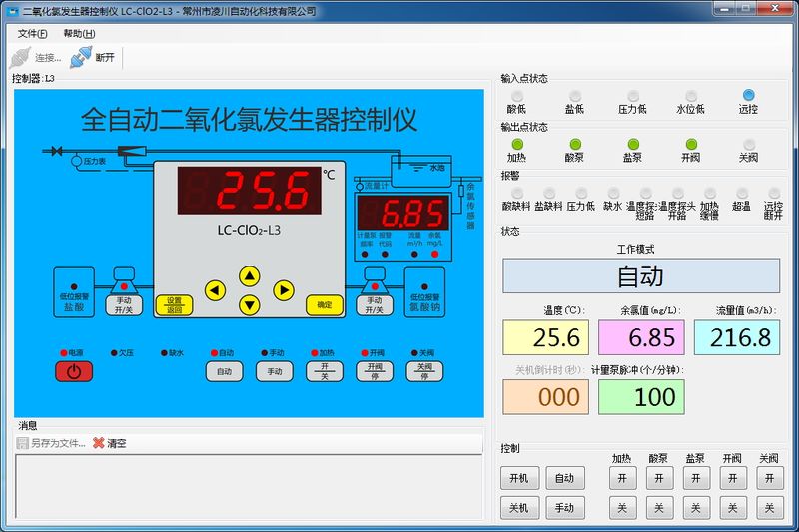Viewport: 799px width, 532px height.
Task: Click the 清空 clear messages icon
Action: [98, 443]
